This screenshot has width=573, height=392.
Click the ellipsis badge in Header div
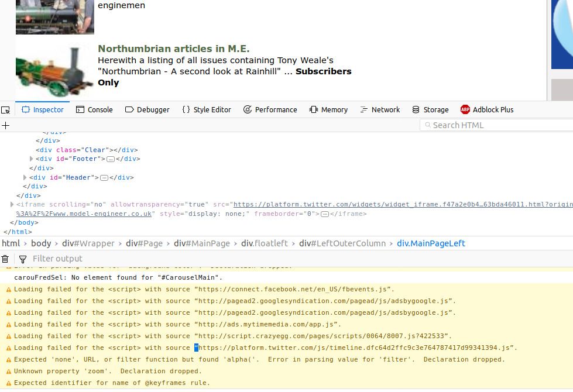point(104,178)
